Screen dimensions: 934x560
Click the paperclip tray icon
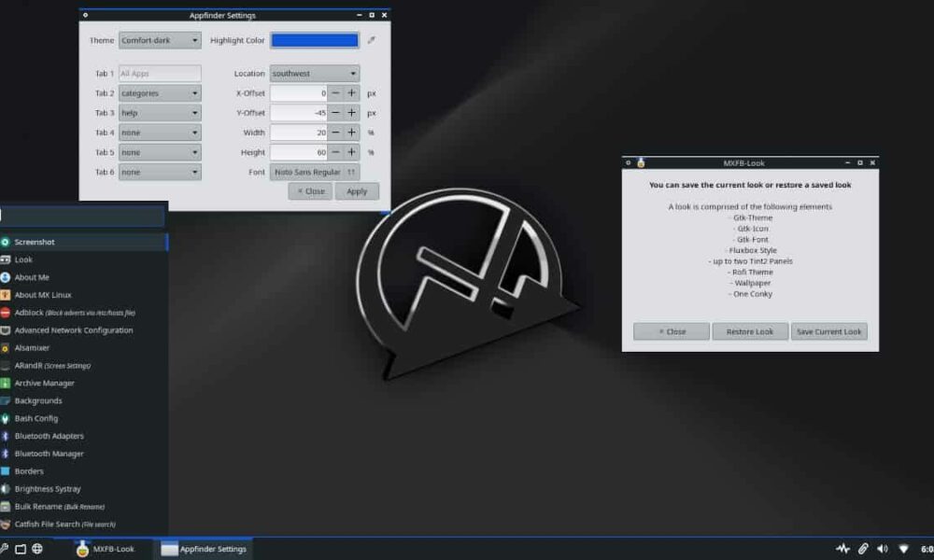[862, 549]
